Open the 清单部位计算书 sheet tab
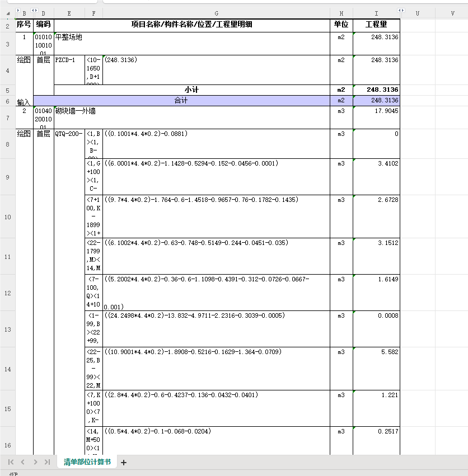468x476 pixels. pos(87,462)
